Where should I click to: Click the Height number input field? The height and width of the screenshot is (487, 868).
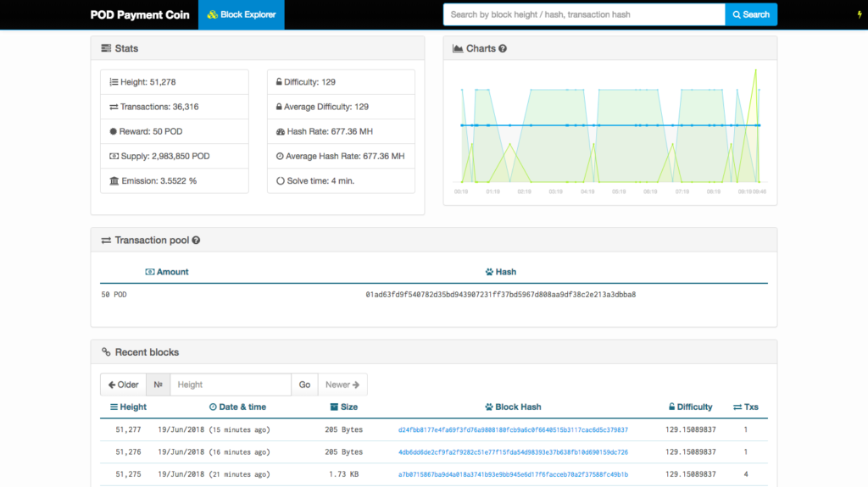(231, 385)
